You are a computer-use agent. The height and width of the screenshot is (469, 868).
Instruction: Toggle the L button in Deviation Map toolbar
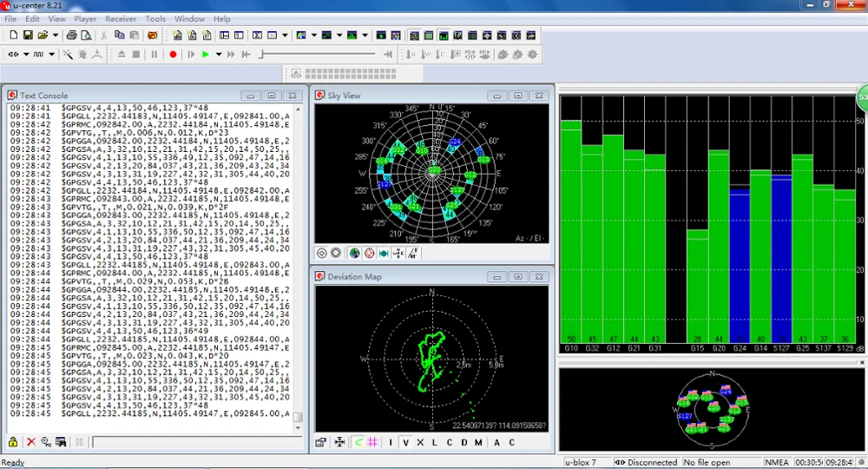(435, 442)
